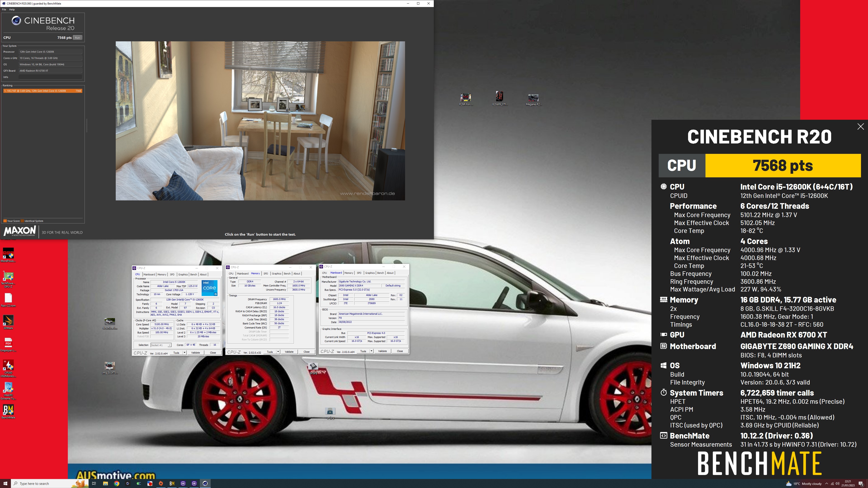Image resolution: width=868 pixels, height=488 pixels.
Task: Switch to BenchMate via BM taskbar icon
Action: coord(172,483)
